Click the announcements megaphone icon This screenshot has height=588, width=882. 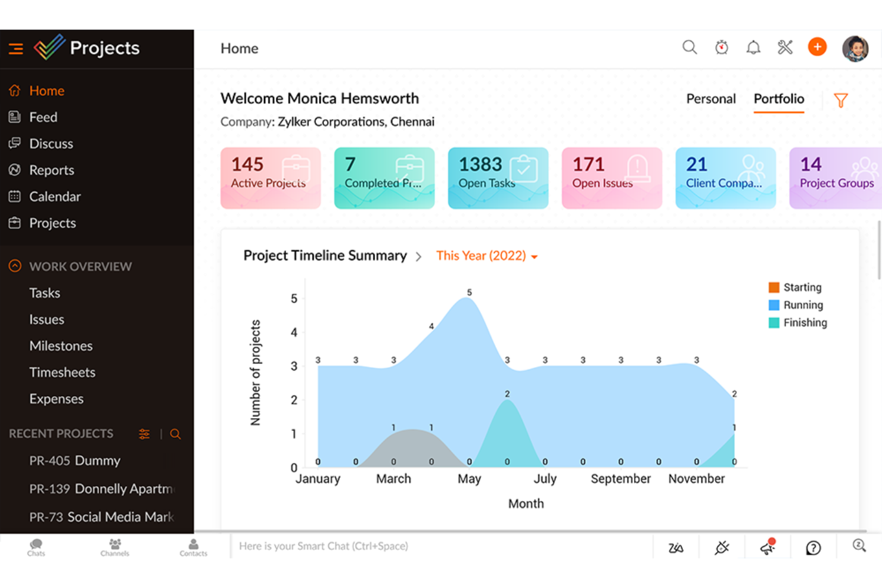click(x=767, y=546)
